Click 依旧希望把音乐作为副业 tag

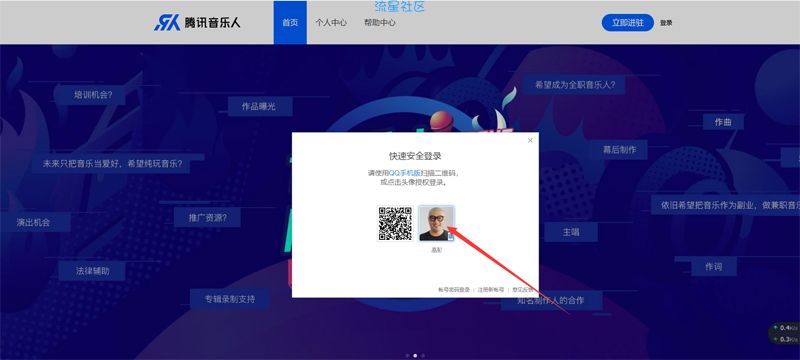pos(727,205)
